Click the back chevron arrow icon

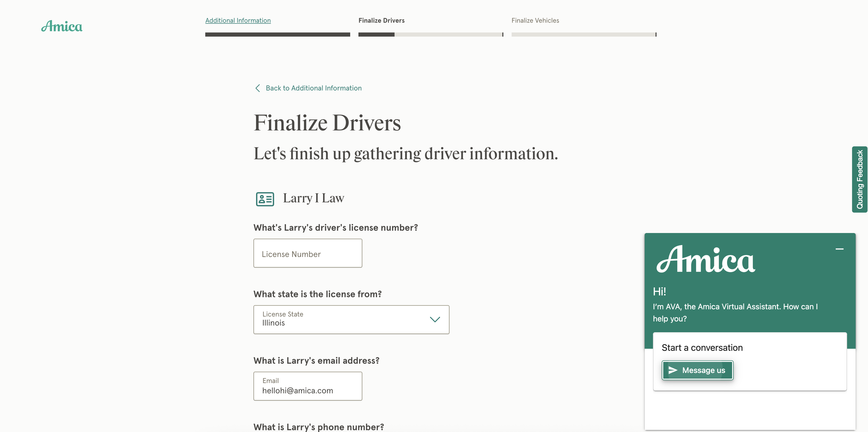tap(258, 88)
